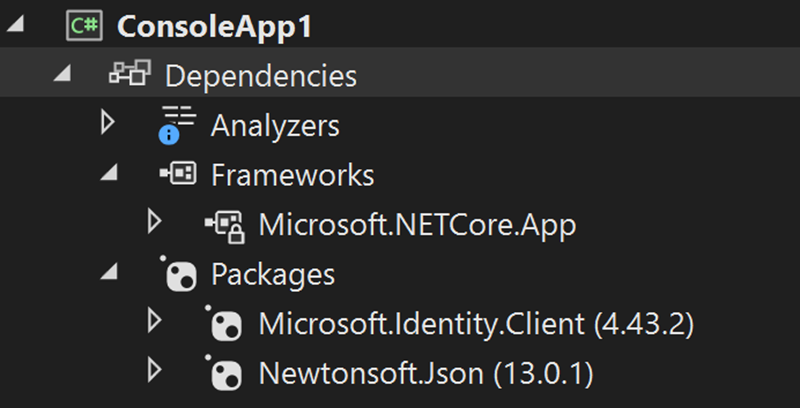Click the Dependencies node icon
Image resolution: width=800 pixels, height=408 pixels.
(130, 72)
